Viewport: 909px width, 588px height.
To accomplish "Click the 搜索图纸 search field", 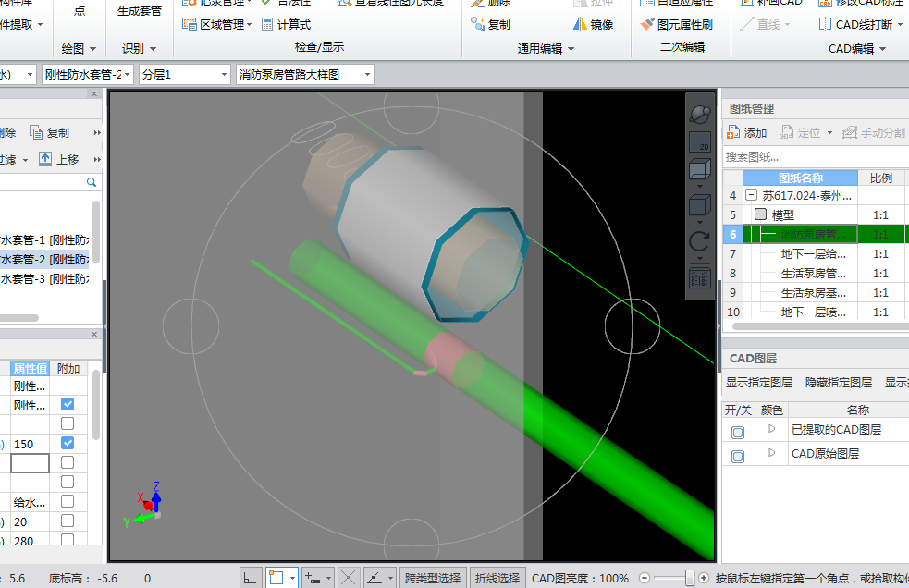I will pyautogui.click(x=815, y=156).
